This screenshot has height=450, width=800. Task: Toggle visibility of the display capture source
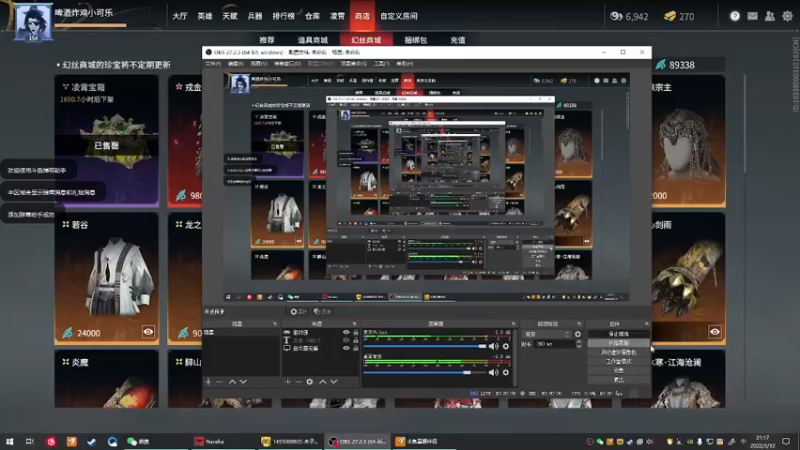[x=346, y=348]
